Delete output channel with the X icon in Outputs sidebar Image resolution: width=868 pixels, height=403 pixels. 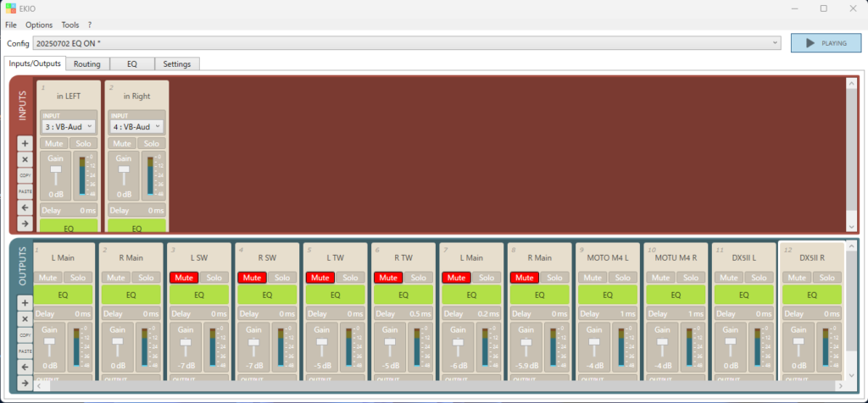(25, 319)
